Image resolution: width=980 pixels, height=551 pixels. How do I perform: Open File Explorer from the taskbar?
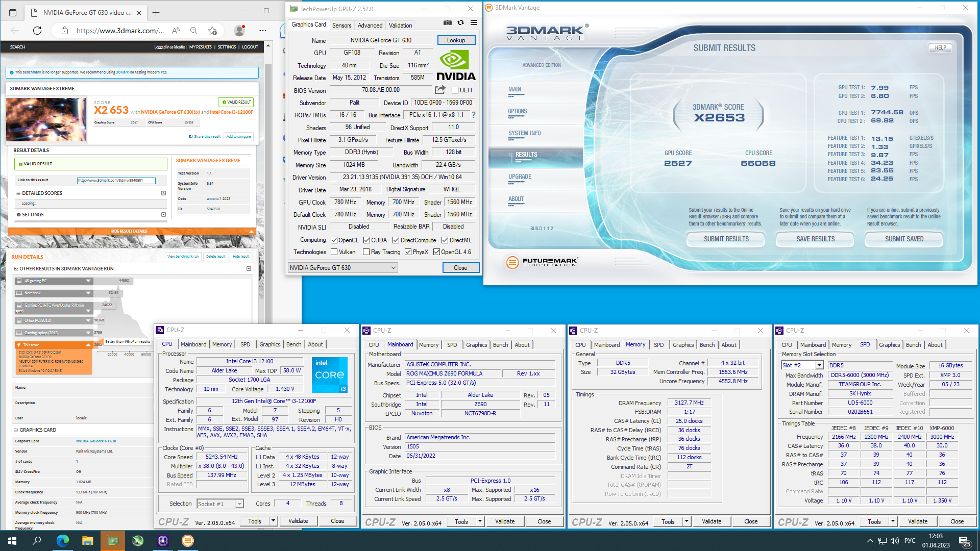pos(87,541)
